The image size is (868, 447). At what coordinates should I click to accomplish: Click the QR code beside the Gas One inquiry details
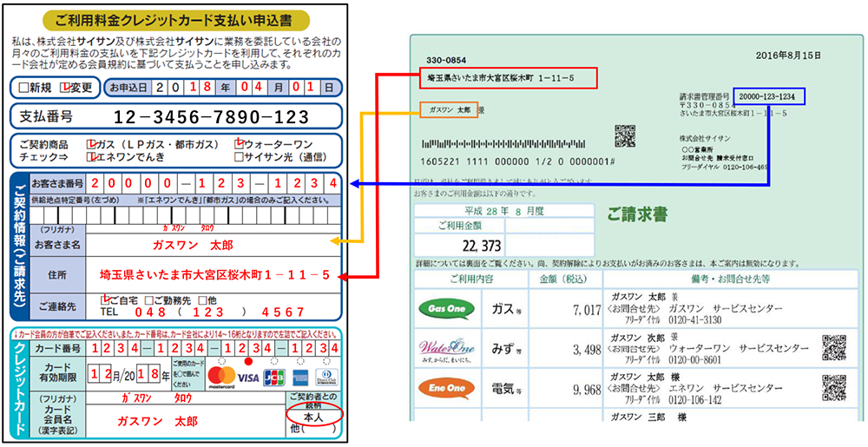834,346
